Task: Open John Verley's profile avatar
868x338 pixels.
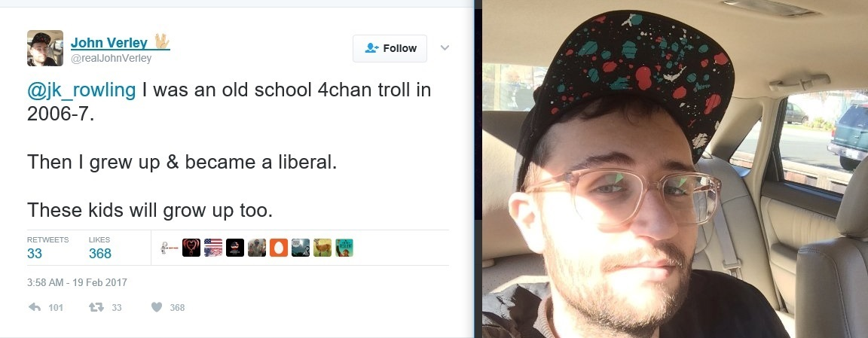Action: pyautogui.click(x=45, y=48)
